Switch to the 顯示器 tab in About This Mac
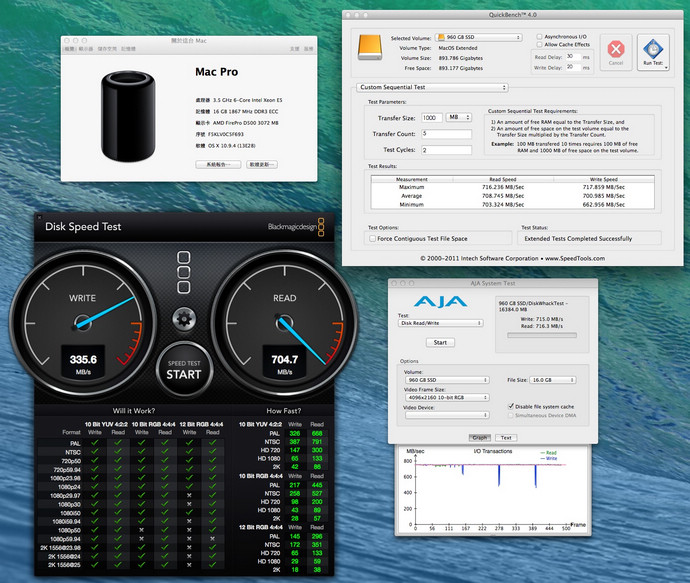This screenshot has height=583, width=690. point(86,49)
